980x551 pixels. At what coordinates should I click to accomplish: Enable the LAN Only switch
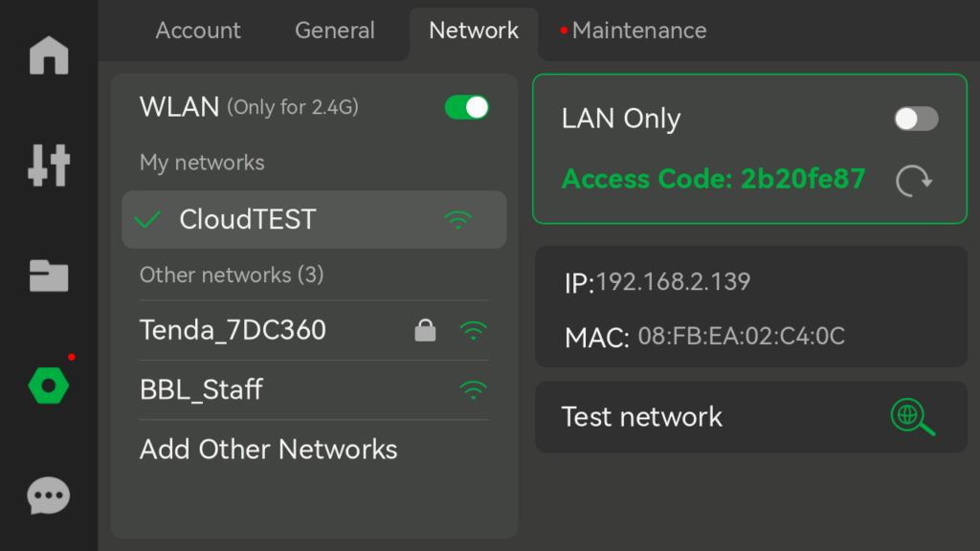coord(916,119)
